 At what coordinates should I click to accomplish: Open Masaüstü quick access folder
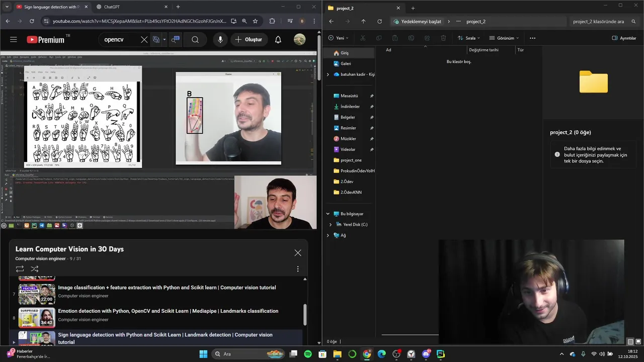(x=350, y=96)
